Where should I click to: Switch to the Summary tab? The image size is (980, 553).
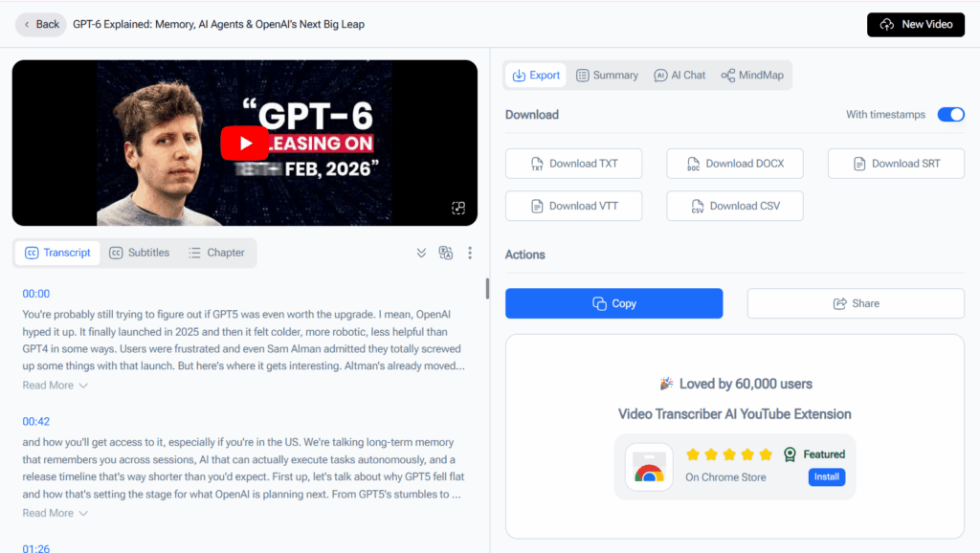pos(607,75)
